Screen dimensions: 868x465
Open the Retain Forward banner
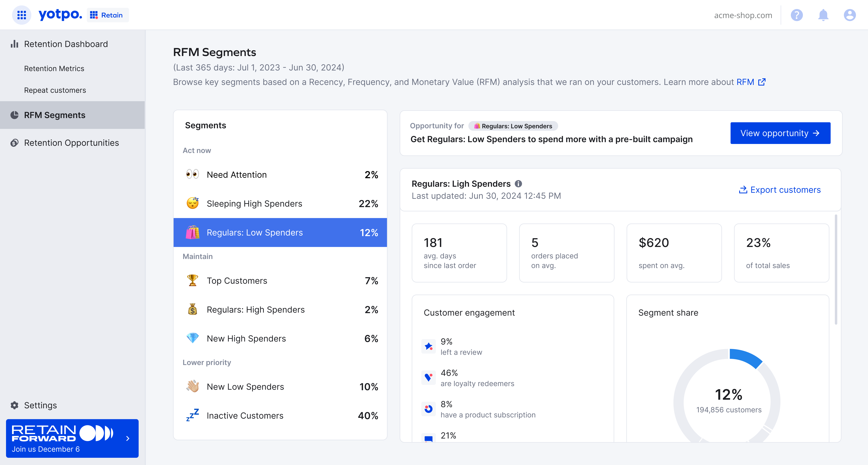(72, 438)
